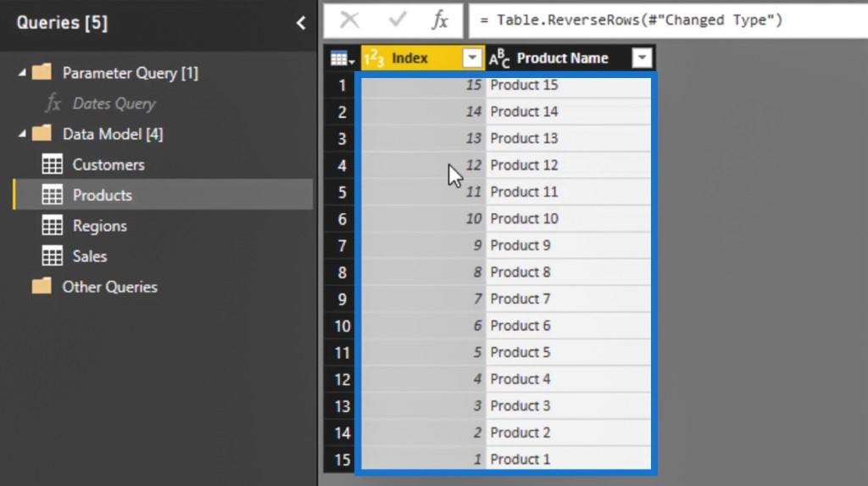
Task: Click inside the formula bar text
Action: (631, 20)
